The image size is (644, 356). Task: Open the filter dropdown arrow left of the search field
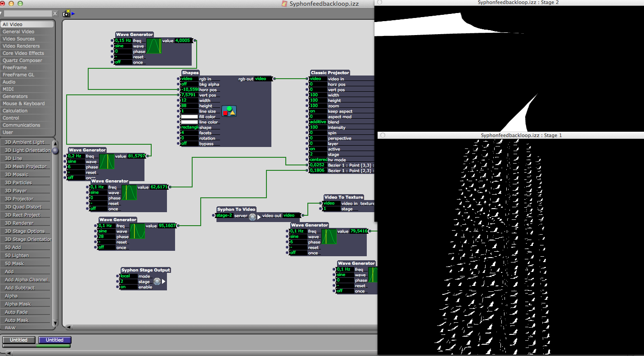coord(1,13)
